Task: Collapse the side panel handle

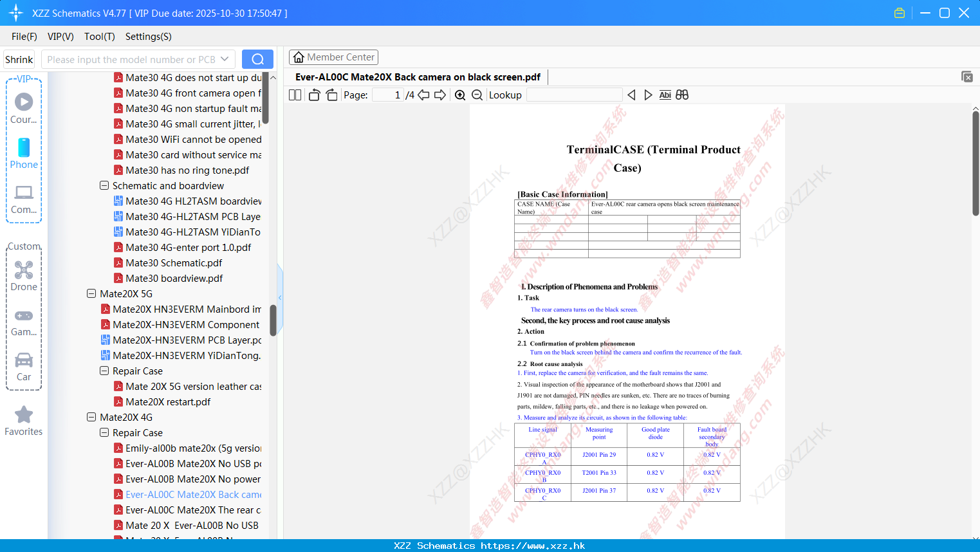Action: [x=280, y=297]
